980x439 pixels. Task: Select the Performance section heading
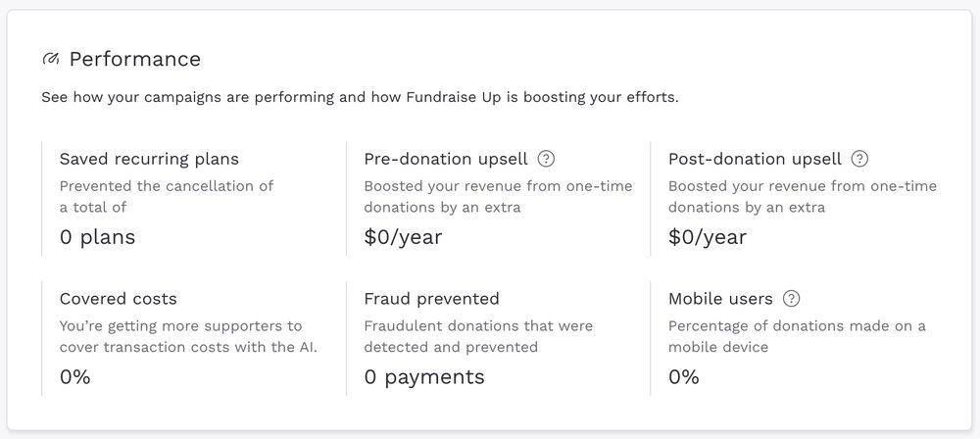[135, 60]
